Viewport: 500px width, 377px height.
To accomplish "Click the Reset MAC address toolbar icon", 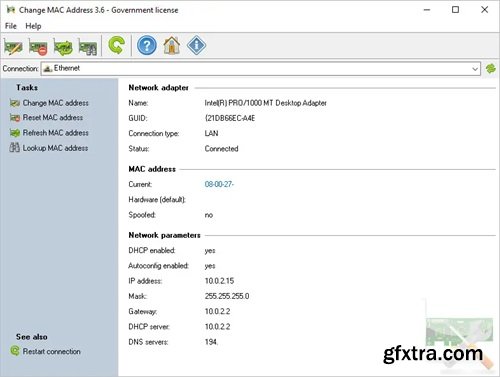I will (x=38, y=46).
